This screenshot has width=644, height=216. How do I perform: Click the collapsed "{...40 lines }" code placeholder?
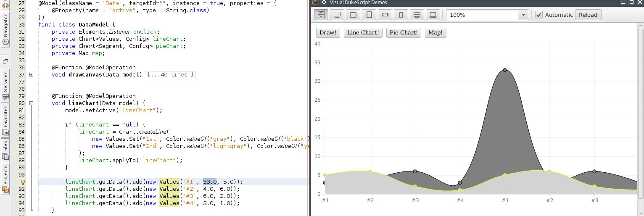point(171,75)
